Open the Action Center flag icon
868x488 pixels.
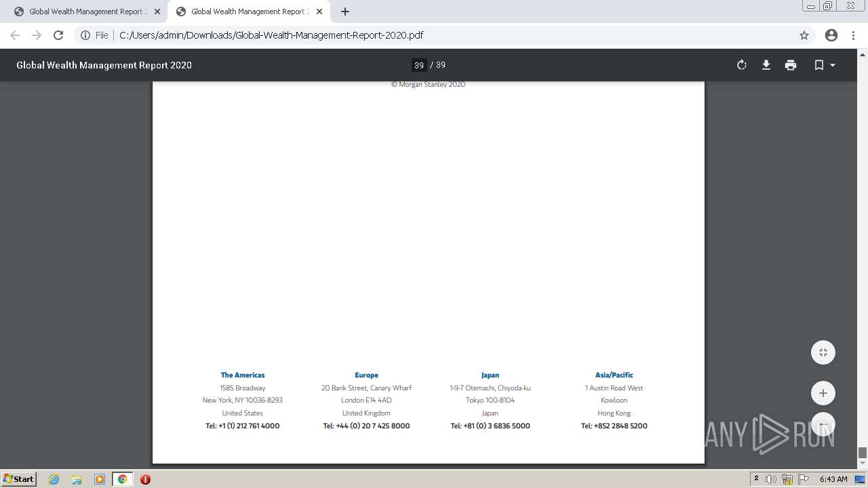(x=804, y=479)
